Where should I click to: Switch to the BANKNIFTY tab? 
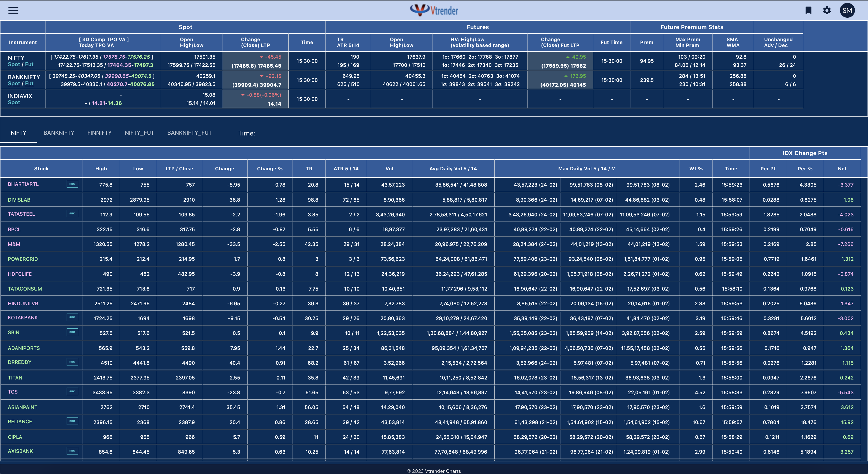(x=59, y=133)
